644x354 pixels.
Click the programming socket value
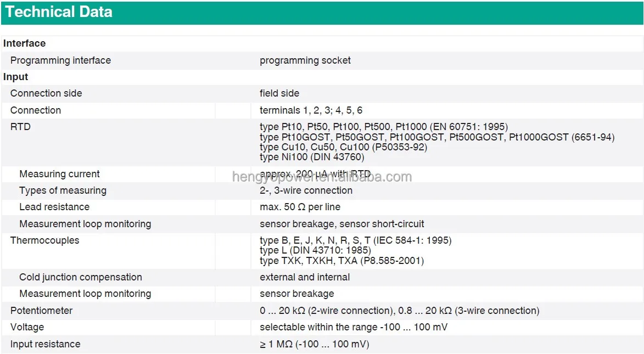pyautogui.click(x=305, y=60)
